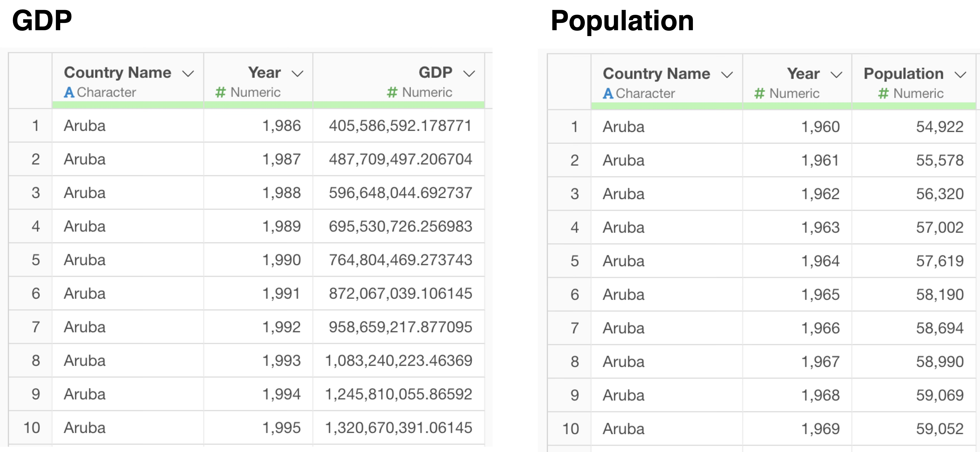This screenshot has width=980, height=452.
Task: Open Year column dropdown in Population table
Action: pyautogui.click(x=836, y=74)
